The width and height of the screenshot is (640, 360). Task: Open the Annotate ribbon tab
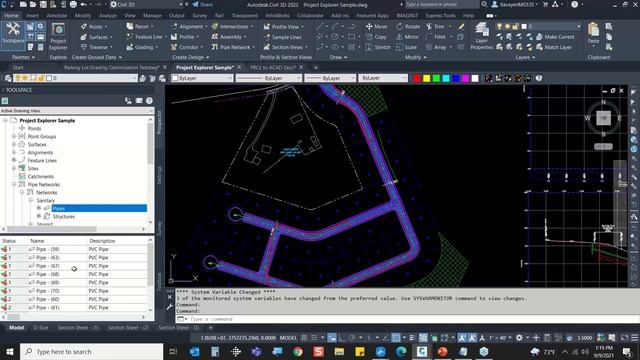57,16
